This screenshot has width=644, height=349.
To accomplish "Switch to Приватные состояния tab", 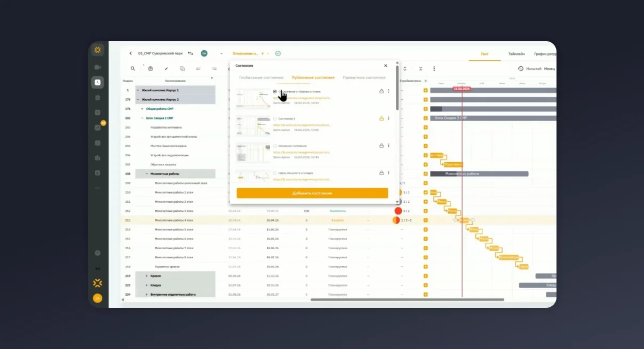I will tap(364, 77).
